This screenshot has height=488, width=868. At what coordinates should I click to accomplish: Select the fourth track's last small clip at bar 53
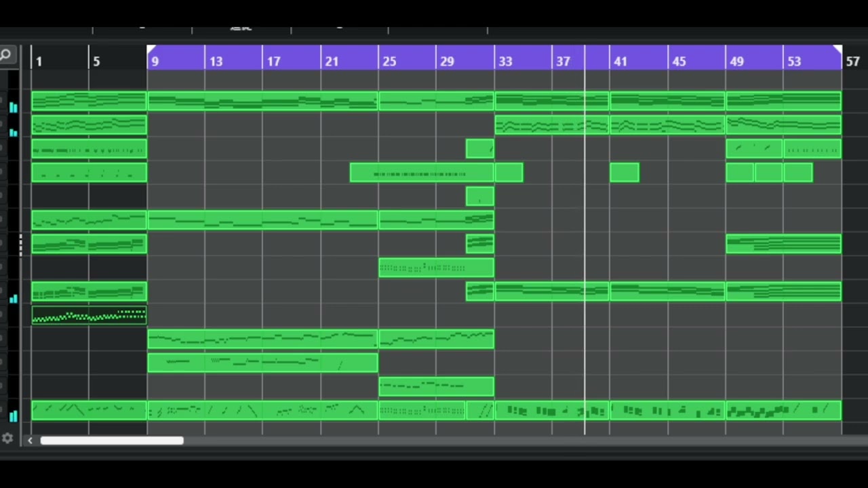pos(798,173)
